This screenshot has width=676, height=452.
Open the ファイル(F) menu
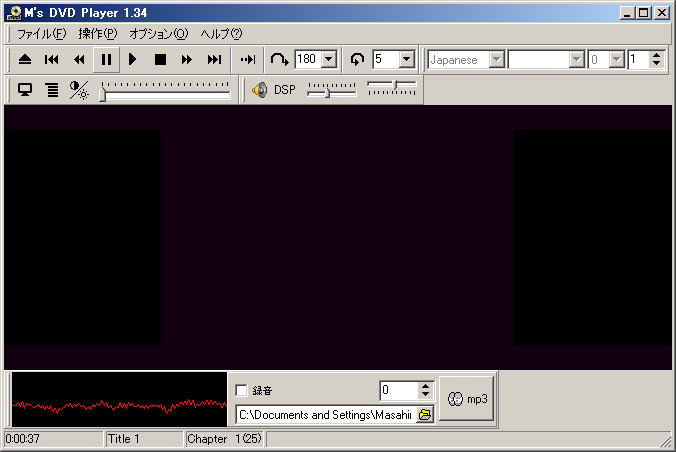[41, 33]
